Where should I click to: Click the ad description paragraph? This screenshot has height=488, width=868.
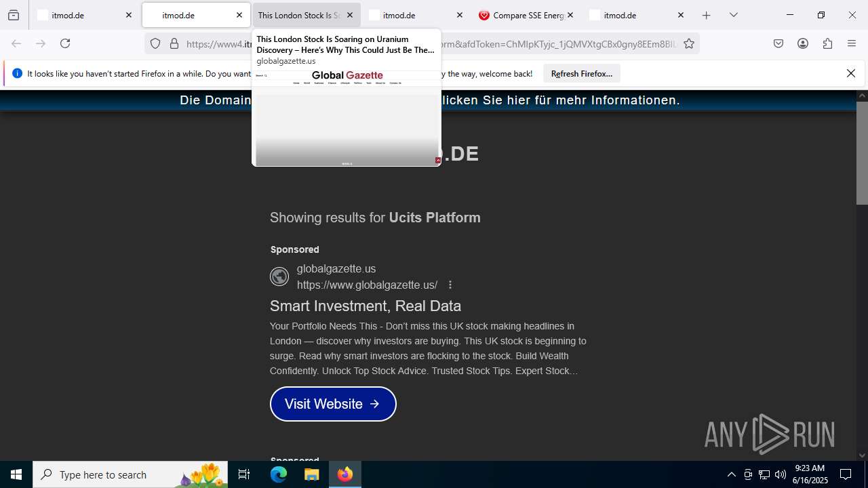[x=428, y=348]
